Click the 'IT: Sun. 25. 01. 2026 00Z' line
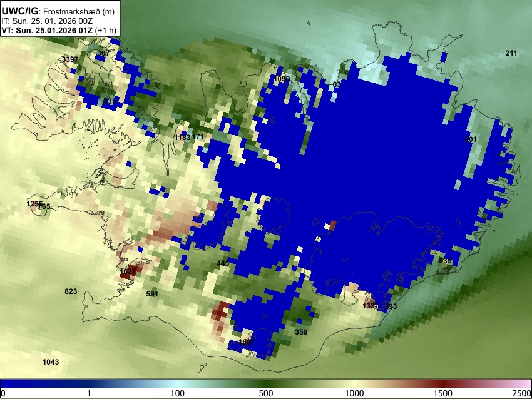The height and width of the screenshot is (399, 532). click(x=47, y=21)
